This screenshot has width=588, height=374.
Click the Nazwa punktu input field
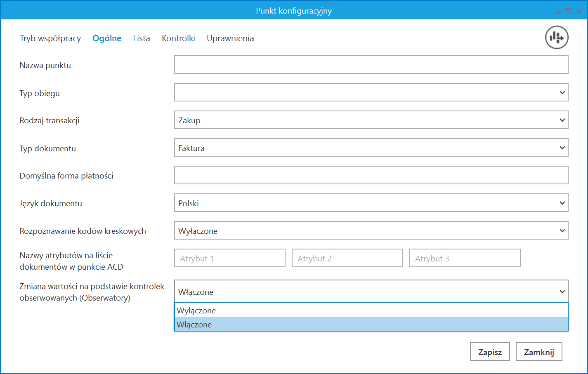pos(371,65)
